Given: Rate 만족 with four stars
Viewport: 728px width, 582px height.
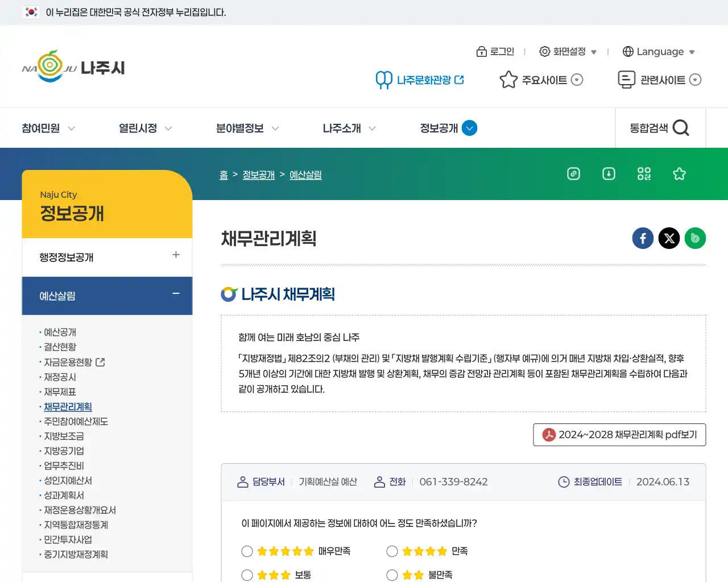Looking at the screenshot, I should pyautogui.click(x=392, y=551).
